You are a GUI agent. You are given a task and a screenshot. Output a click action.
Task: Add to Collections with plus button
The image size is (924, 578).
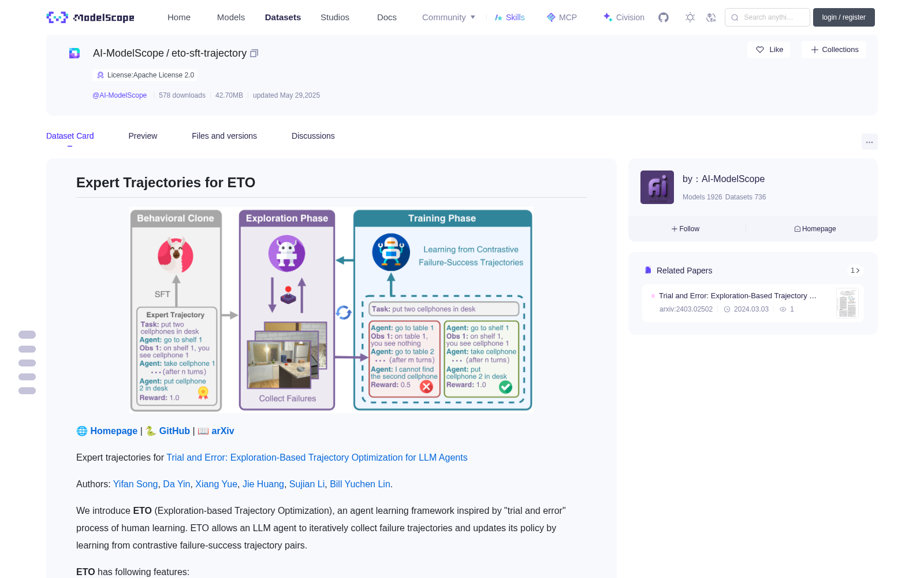click(x=834, y=50)
